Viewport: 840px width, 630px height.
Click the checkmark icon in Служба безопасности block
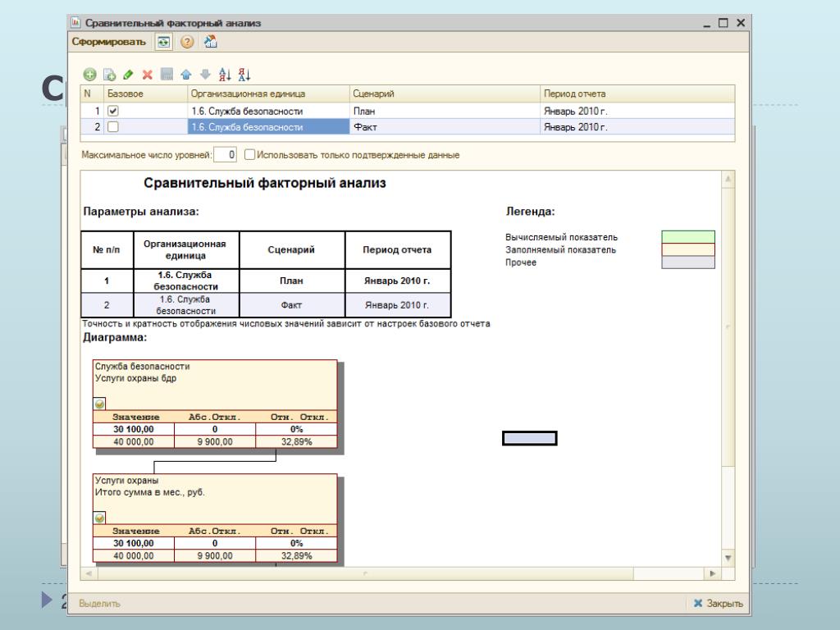99,404
